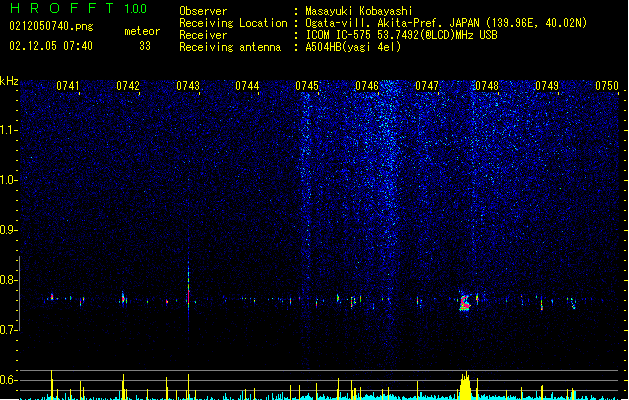The image size is (629, 400).
Task: Select the filename 0212050740.png
Action: (51, 26)
